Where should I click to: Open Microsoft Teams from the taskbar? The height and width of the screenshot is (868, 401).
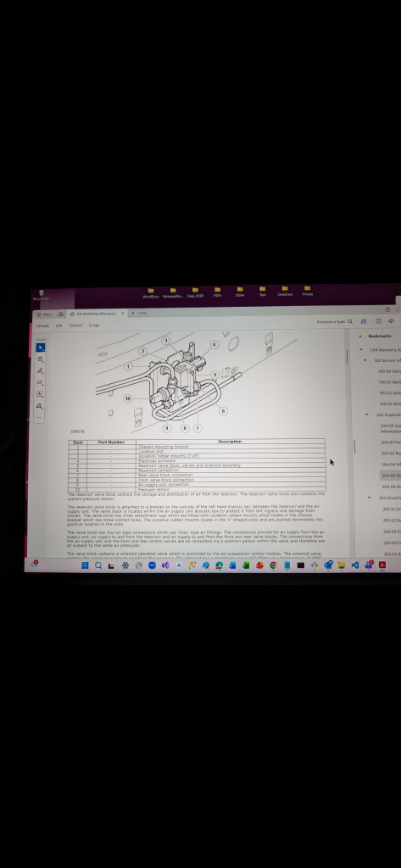(368, 565)
